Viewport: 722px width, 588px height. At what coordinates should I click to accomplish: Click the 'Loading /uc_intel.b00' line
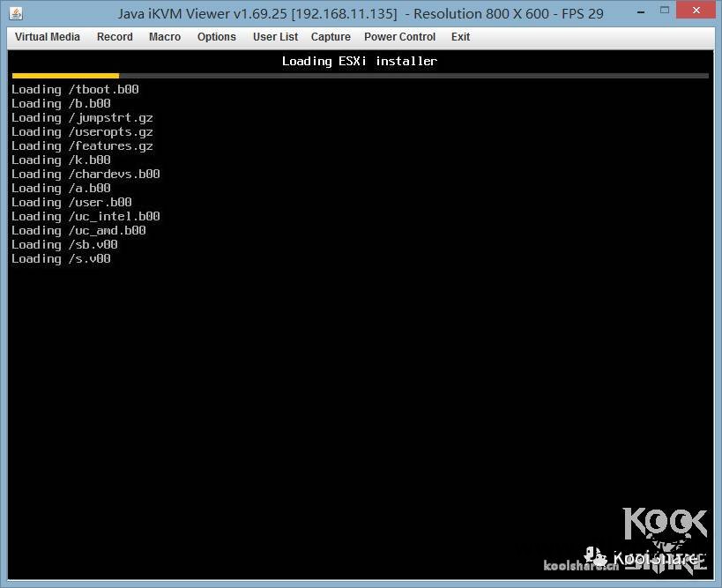pos(86,216)
